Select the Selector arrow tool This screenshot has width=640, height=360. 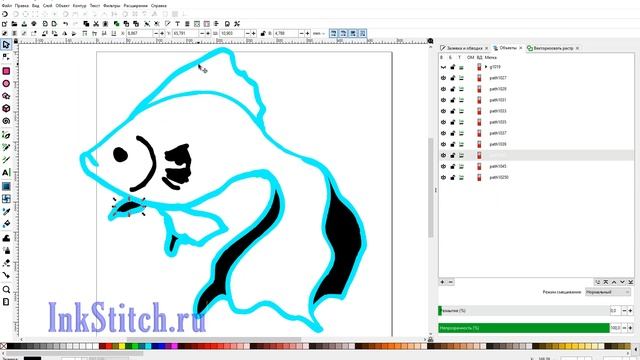pos(6,44)
